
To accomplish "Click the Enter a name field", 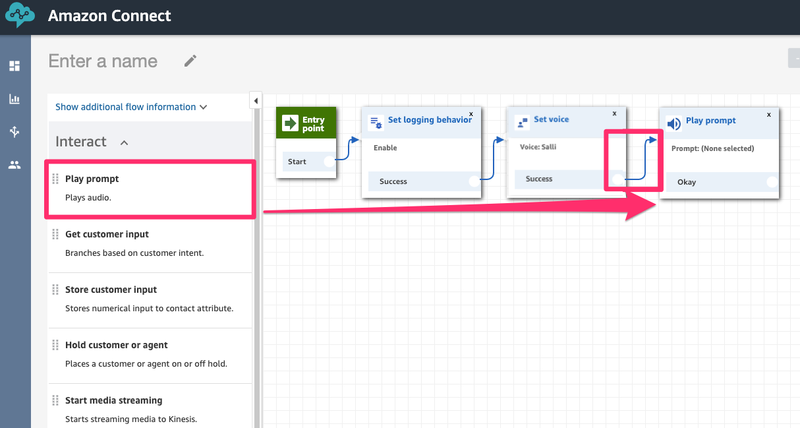I will tap(103, 61).
